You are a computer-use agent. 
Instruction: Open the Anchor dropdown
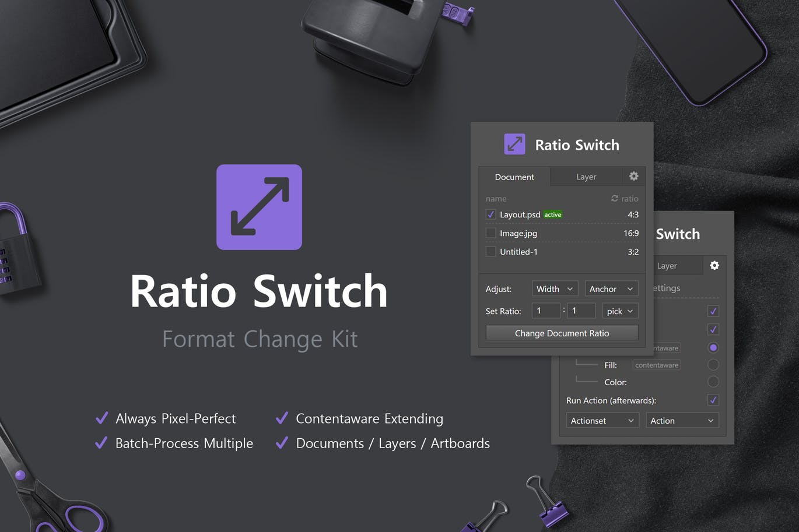coord(611,288)
